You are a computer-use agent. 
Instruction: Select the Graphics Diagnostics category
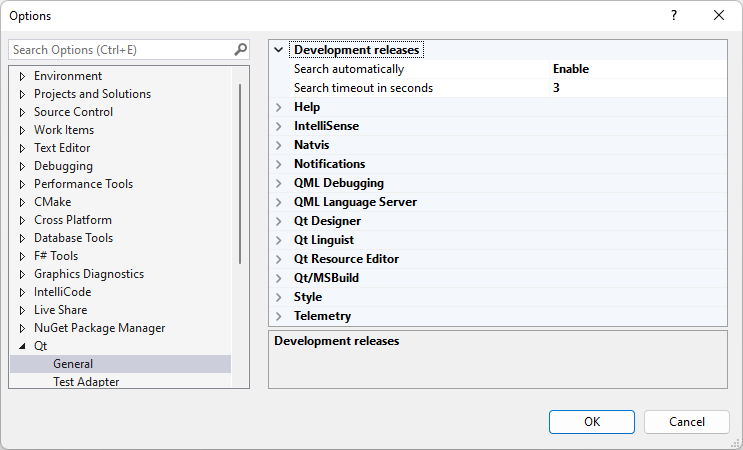coord(89,274)
